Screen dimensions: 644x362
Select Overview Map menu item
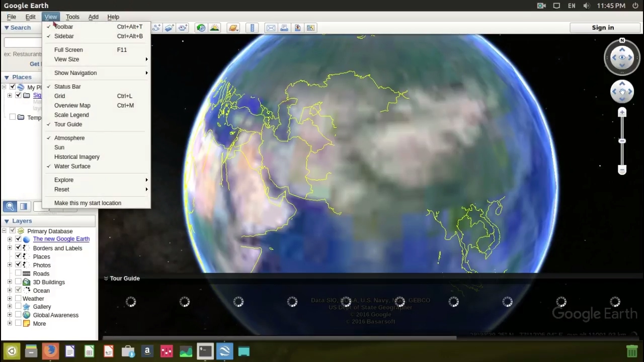click(97, 106)
